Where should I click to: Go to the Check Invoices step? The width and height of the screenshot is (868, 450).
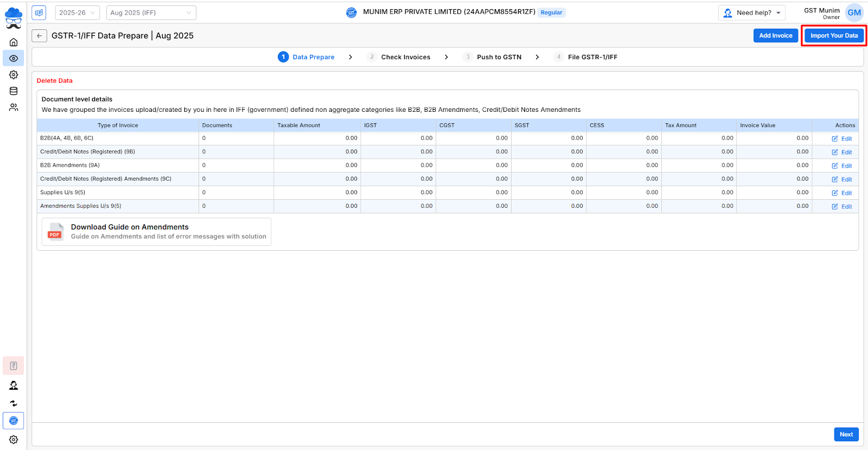point(405,57)
